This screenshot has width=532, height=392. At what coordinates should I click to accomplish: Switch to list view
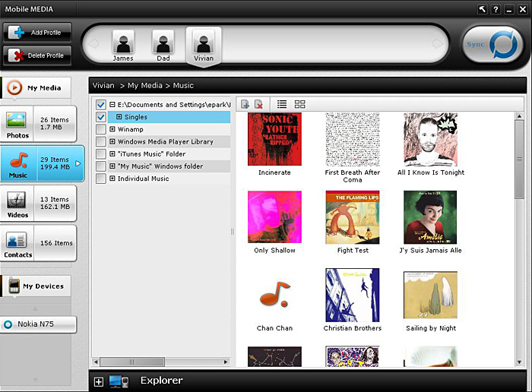[282, 104]
